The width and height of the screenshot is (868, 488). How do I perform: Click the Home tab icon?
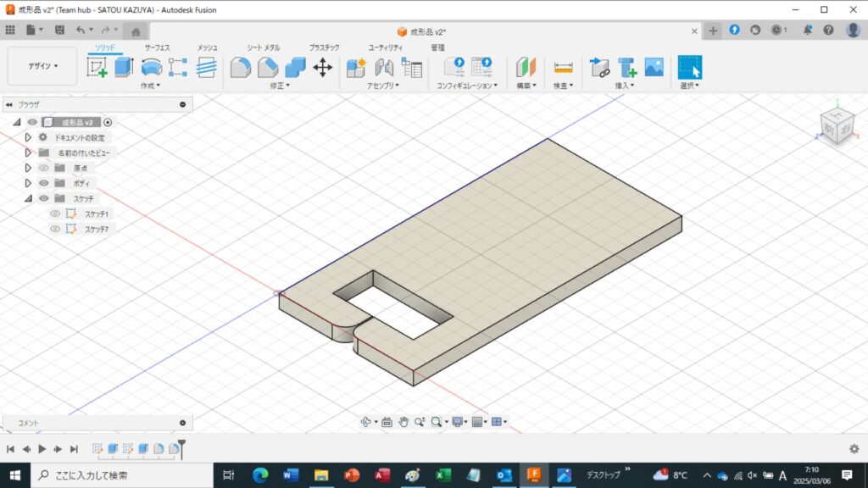pyautogui.click(x=136, y=31)
